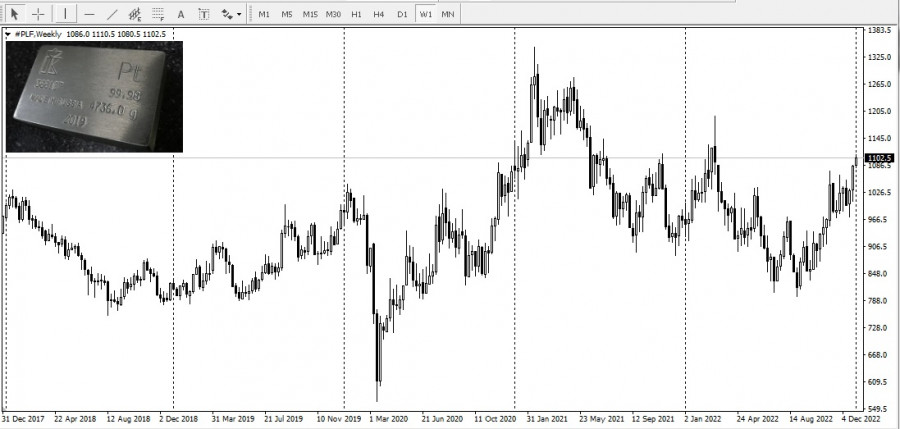Click the 788.0 price scale value
The width and height of the screenshot is (900, 429).
pyautogui.click(x=879, y=300)
